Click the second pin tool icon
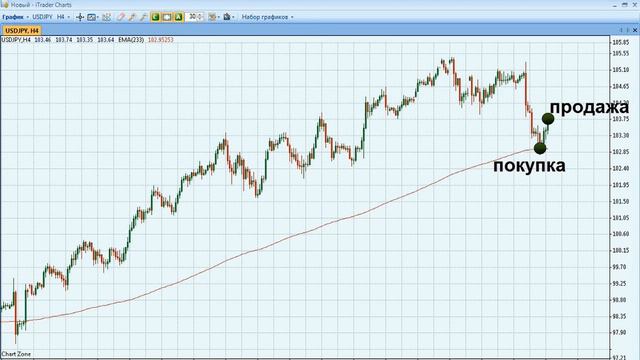This screenshot has width=640, height=360. 143,17
